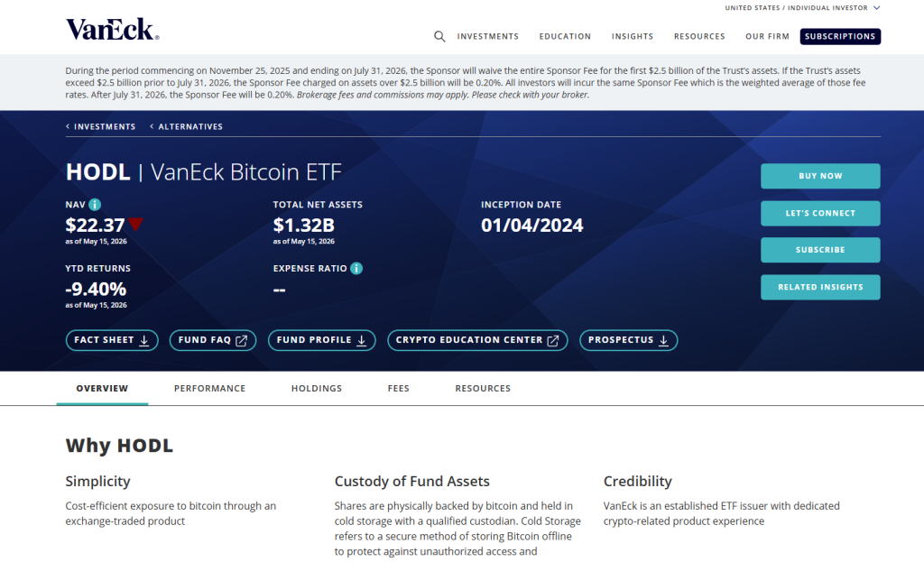Download the Fund Profile

322,340
